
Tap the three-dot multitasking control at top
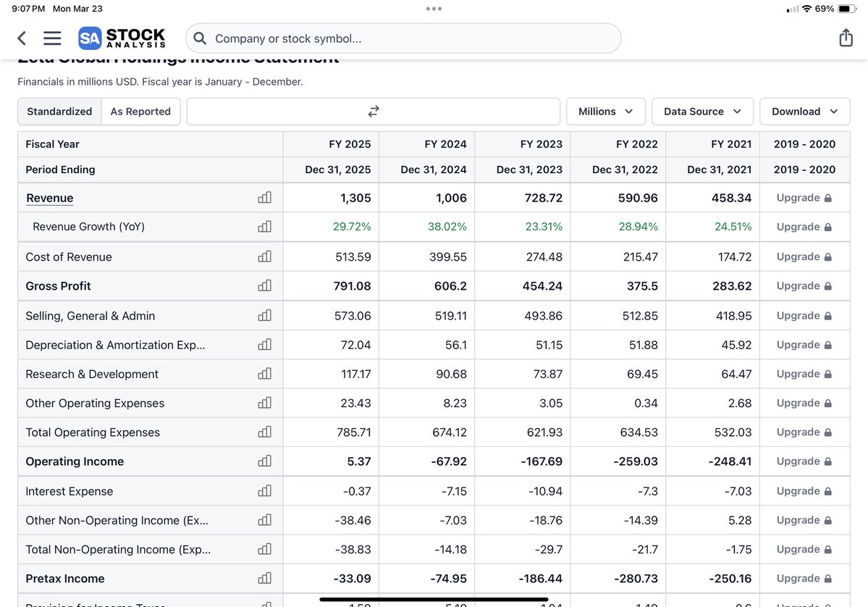(x=434, y=9)
